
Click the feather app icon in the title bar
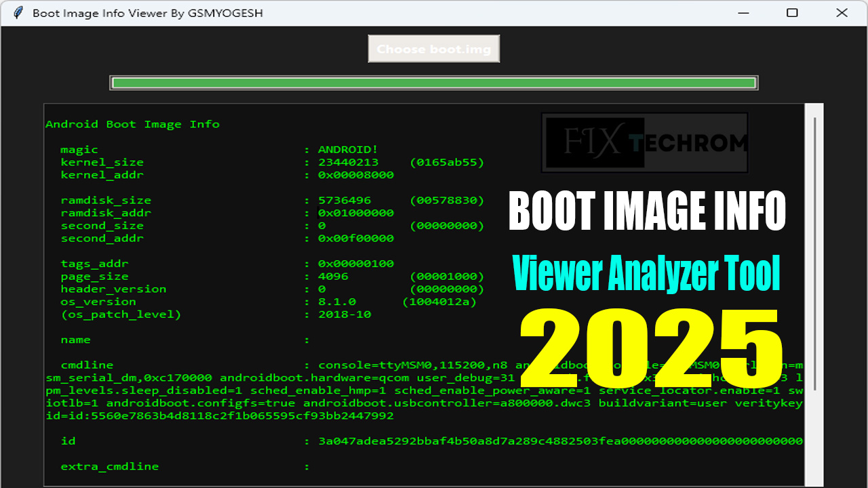coord(18,13)
